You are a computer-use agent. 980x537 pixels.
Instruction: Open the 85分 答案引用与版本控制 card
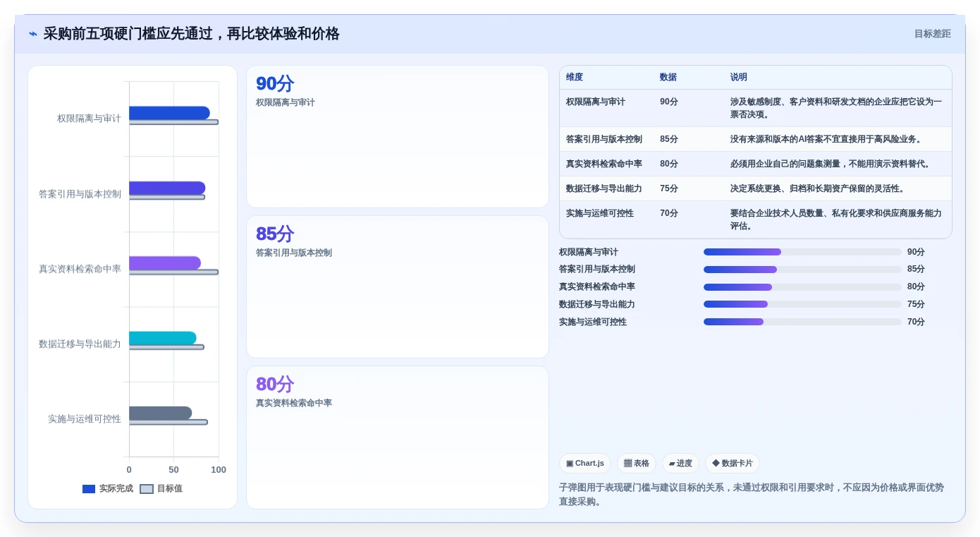pyautogui.click(x=398, y=286)
